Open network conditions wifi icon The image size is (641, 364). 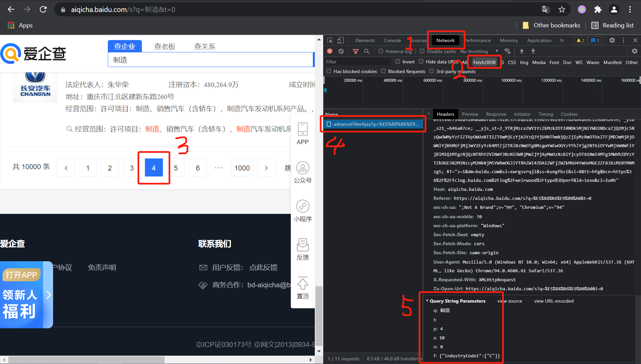point(507,51)
